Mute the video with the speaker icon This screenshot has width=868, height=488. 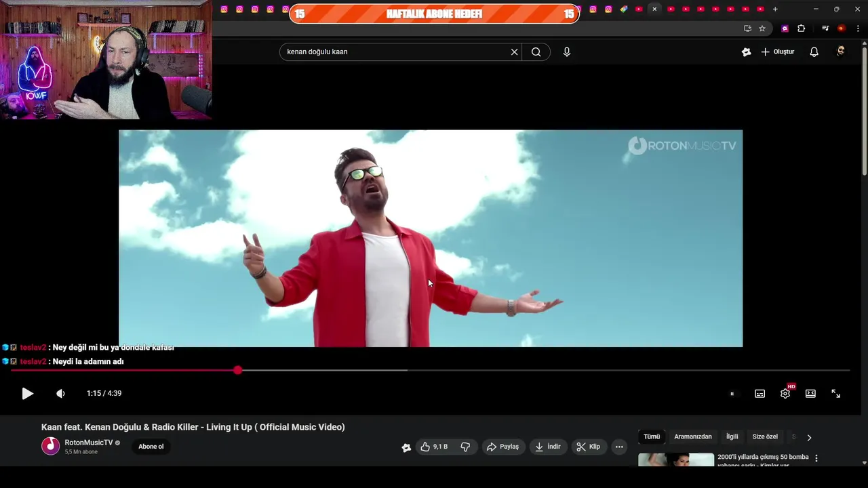[60, 393]
